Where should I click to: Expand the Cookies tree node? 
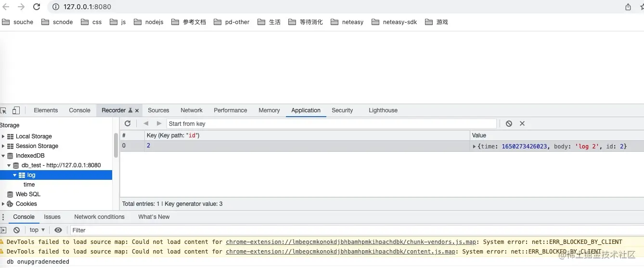coord(3,204)
